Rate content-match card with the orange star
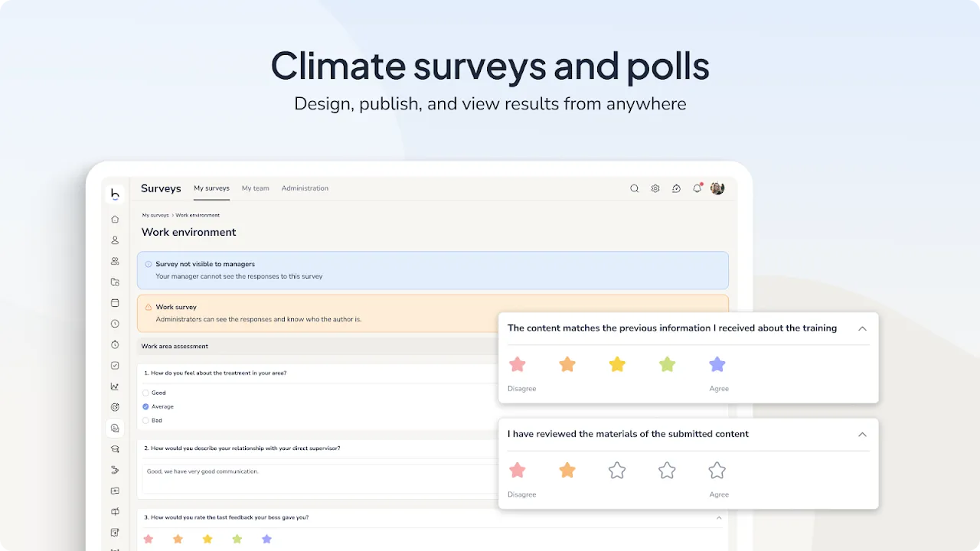This screenshot has height=551, width=980. point(567,364)
